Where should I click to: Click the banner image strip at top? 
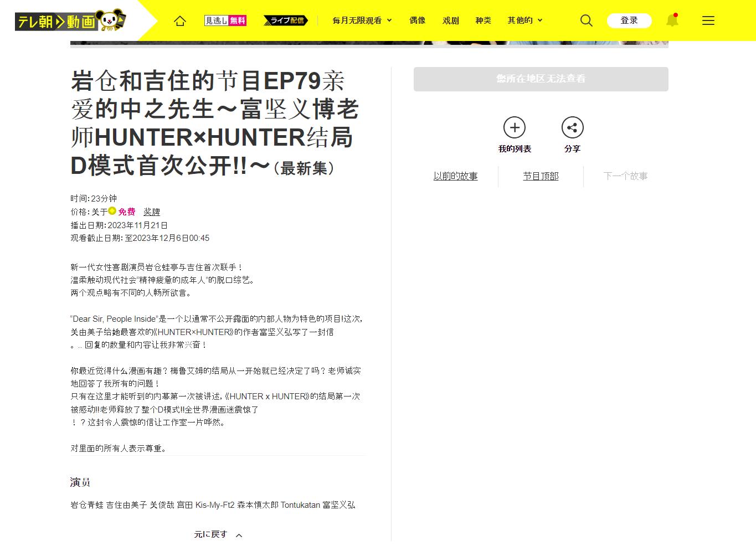tap(369, 44)
